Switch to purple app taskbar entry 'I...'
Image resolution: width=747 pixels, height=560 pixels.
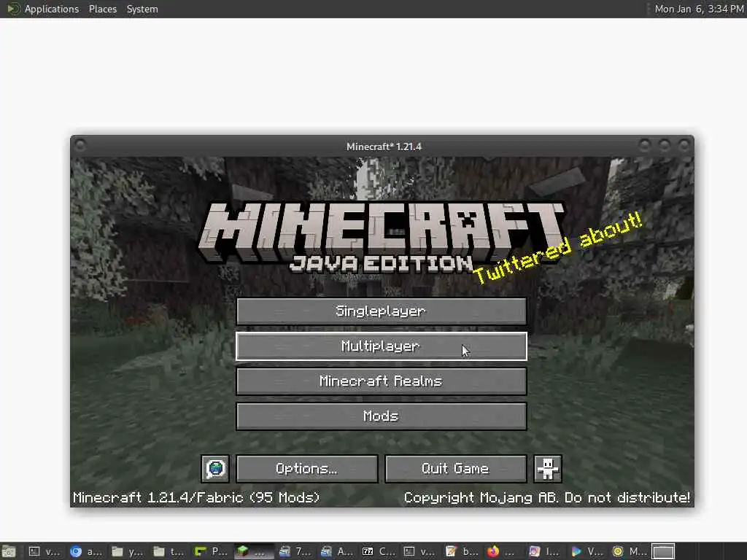[544, 551]
